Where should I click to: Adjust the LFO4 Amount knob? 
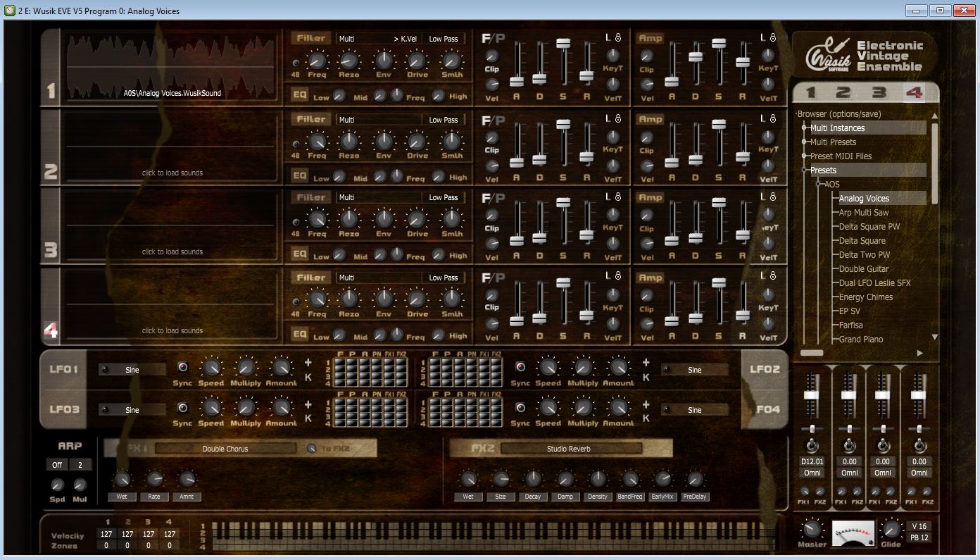(x=618, y=407)
